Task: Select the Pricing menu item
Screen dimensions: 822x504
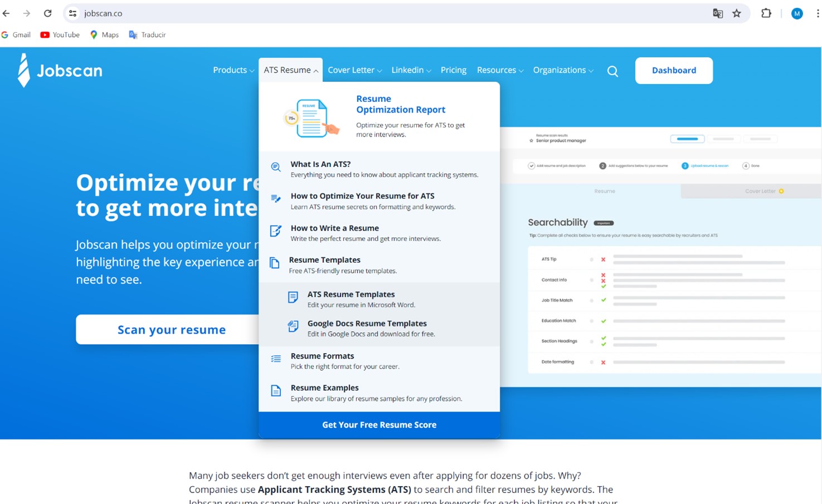Action: pos(453,70)
